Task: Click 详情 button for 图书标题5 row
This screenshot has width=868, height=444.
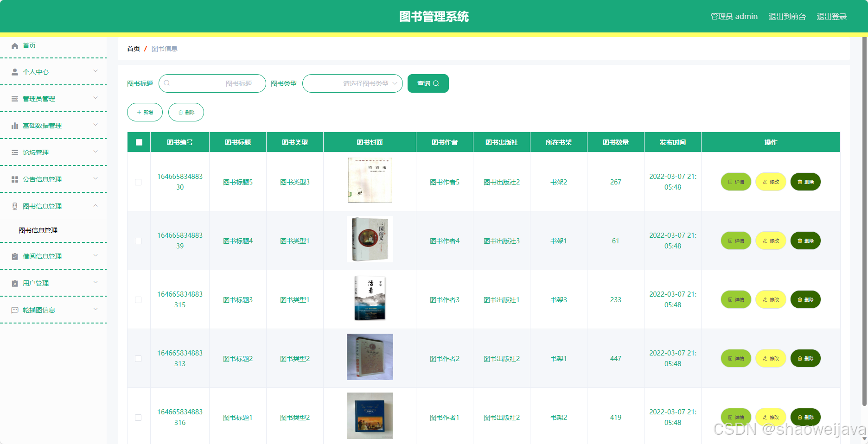Action: click(736, 182)
